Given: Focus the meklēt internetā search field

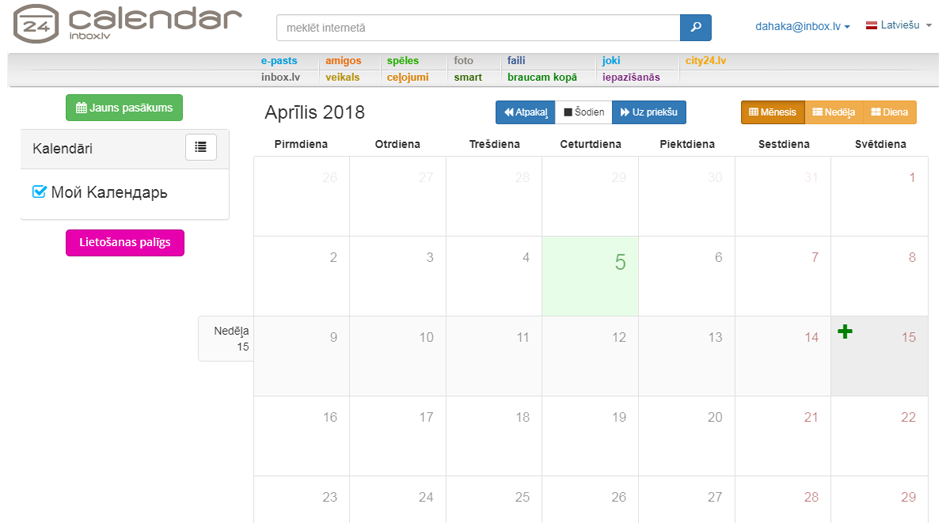Looking at the screenshot, I should (478, 27).
